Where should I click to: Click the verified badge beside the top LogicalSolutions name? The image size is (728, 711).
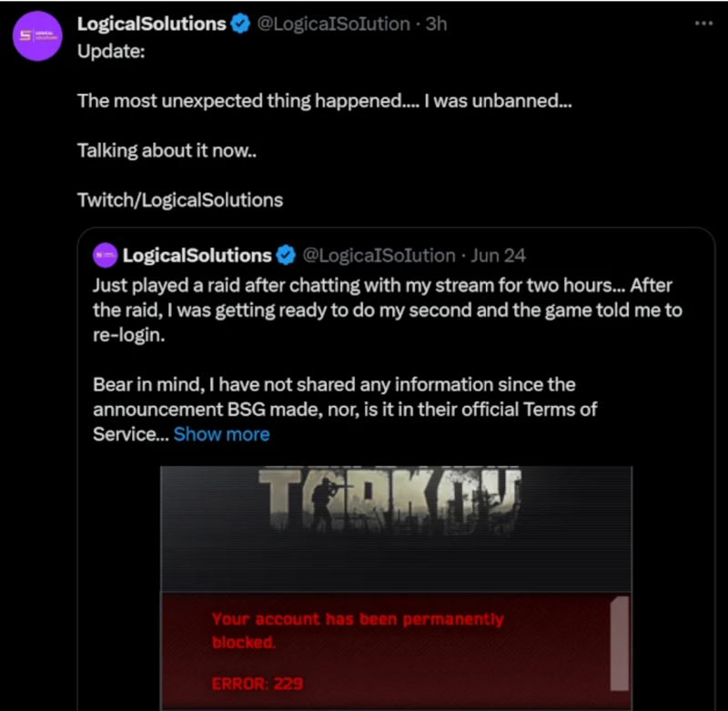coord(240,25)
